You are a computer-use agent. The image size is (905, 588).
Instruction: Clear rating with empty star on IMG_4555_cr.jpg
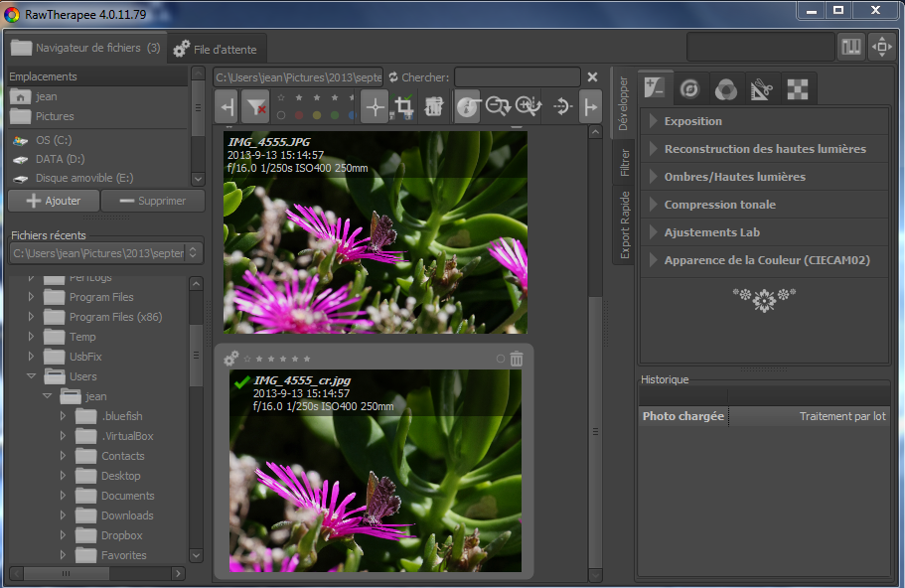point(247,359)
